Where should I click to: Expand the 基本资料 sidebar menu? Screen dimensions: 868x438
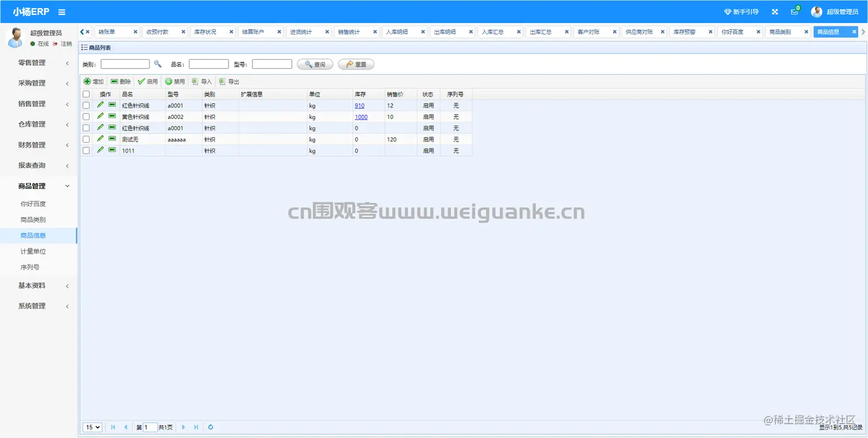(x=38, y=285)
